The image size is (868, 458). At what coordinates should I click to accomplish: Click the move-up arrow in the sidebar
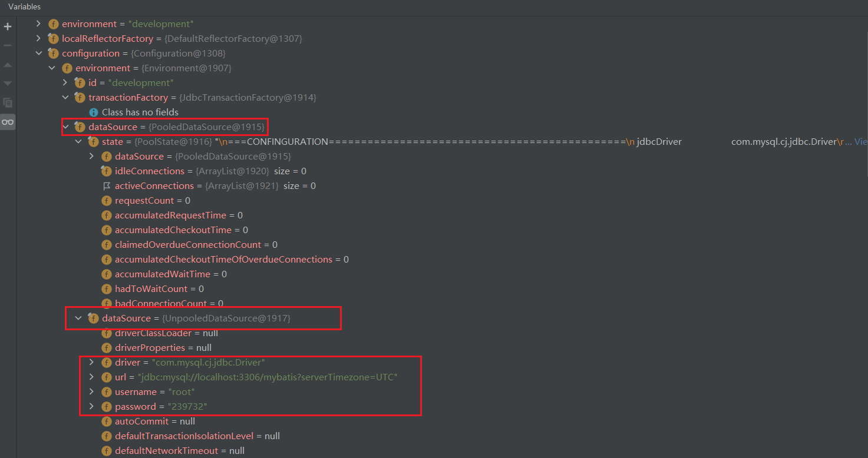tap(8, 65)
